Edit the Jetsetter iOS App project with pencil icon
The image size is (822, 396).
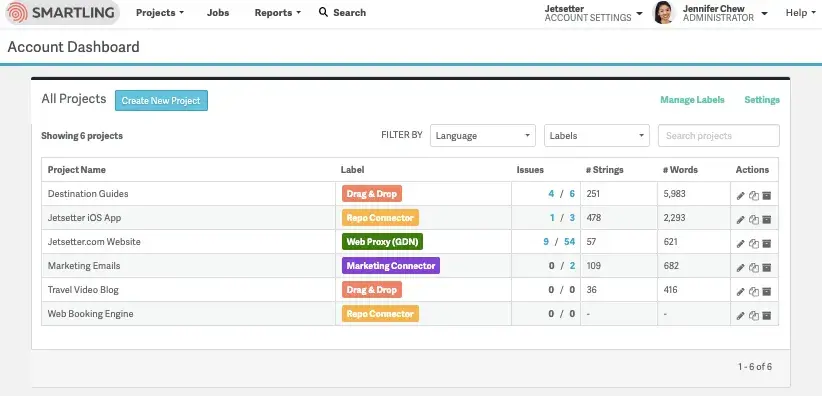(x=740, y=220)
